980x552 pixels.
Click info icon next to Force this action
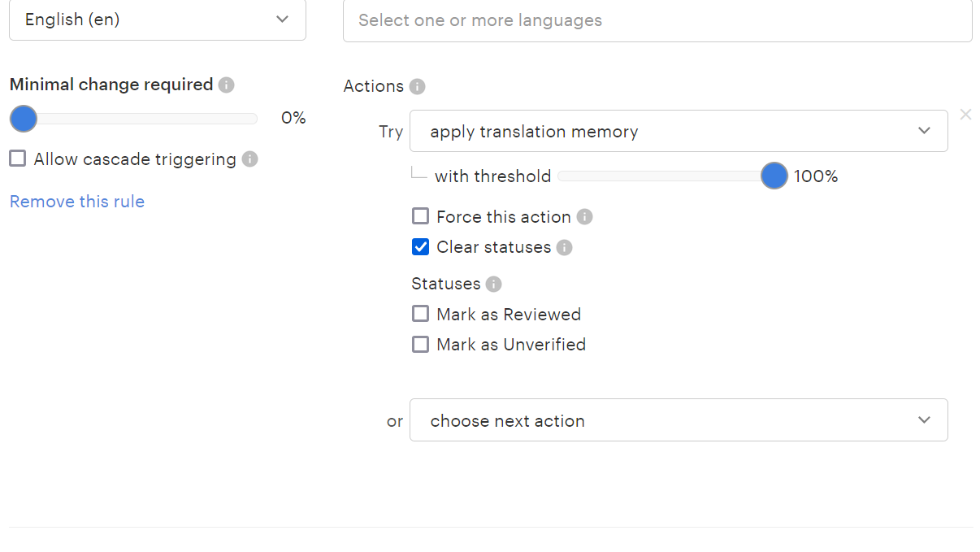click(x=584, y=217)
